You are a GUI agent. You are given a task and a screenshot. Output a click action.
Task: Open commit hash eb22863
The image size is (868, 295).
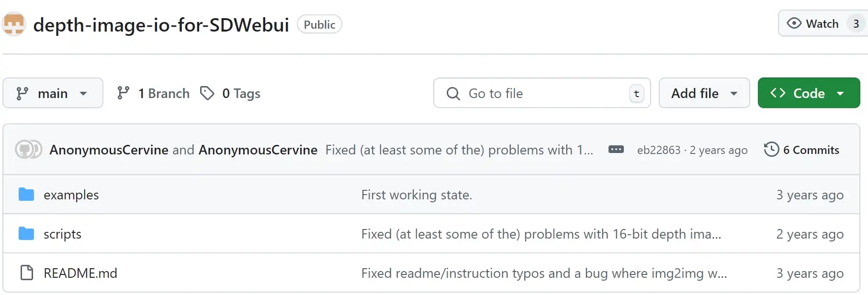(658, 150)
